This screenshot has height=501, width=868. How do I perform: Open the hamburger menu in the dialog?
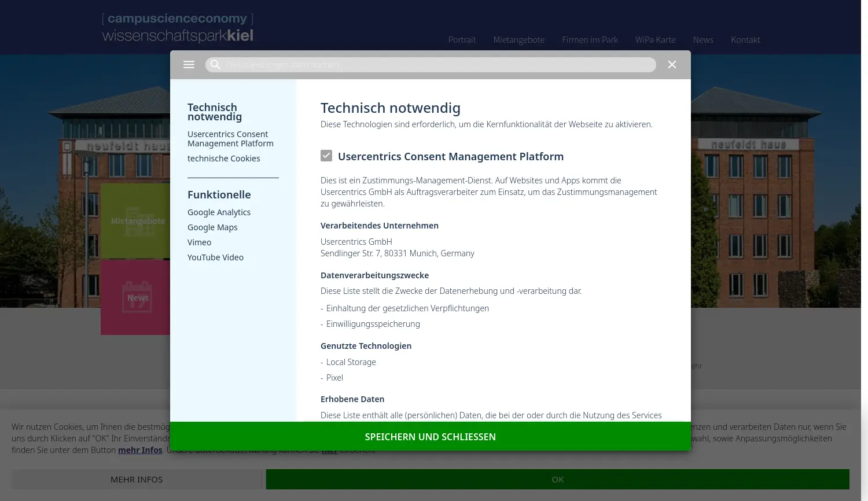tap(189, 64)
